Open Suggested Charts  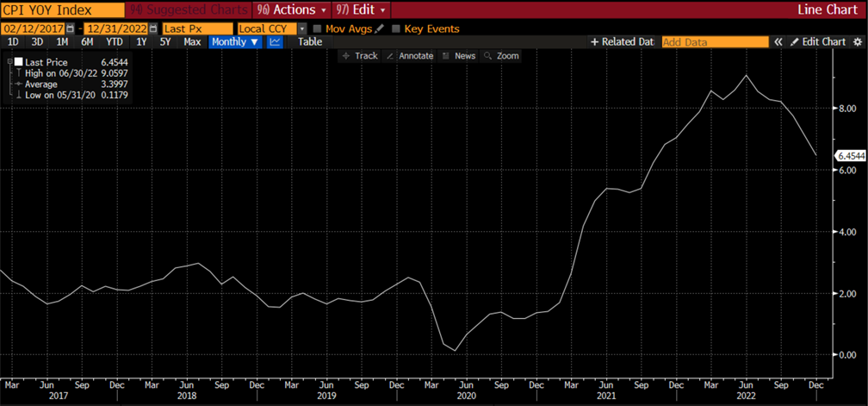tap(189, 9)
